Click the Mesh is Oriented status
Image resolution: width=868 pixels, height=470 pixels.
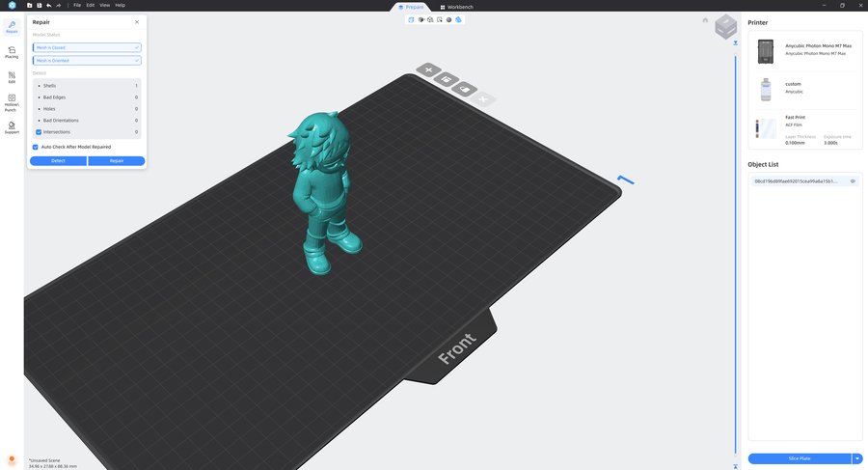click(87, 61)
